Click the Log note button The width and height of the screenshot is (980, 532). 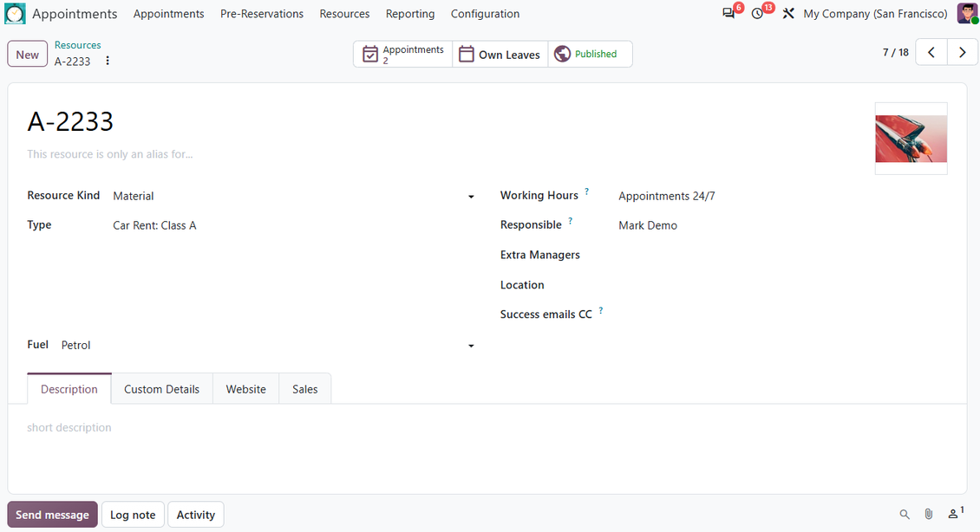(x=134, y=515)
